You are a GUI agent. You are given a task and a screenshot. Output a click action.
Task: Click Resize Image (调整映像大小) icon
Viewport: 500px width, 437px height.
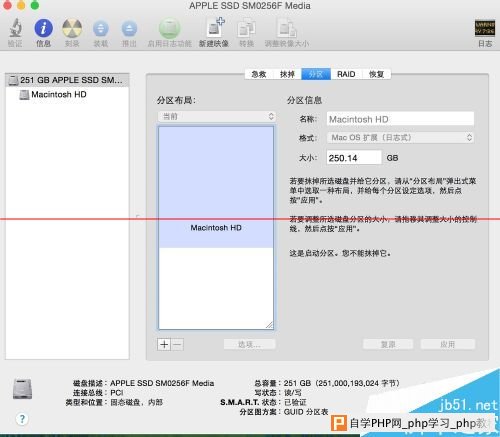point(287,29)
